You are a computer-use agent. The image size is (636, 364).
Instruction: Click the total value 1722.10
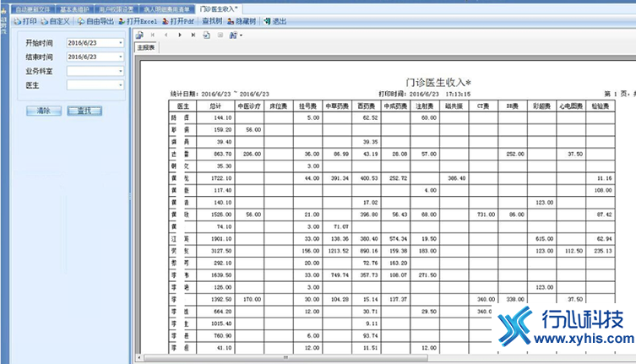click(221, 178)
